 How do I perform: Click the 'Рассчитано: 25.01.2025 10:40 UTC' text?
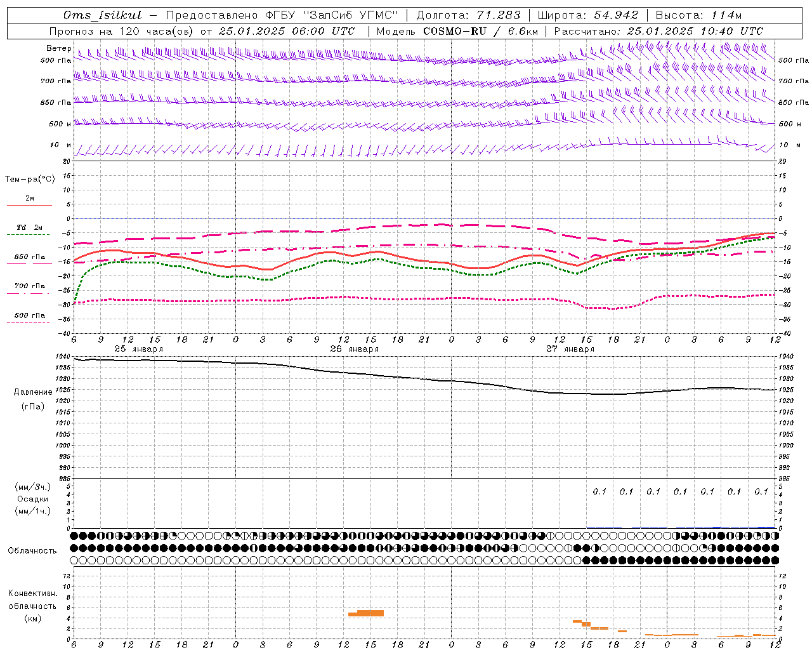point(658,31)
